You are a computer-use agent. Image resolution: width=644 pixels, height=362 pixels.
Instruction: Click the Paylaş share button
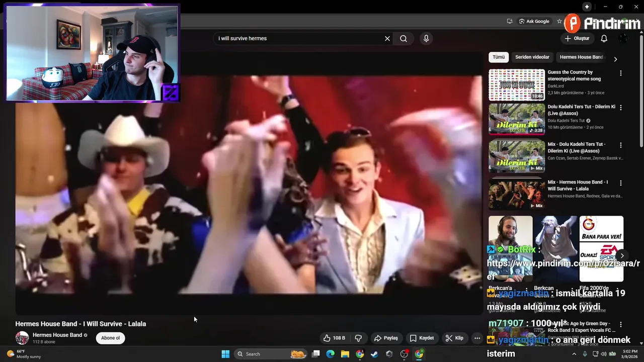pyautogui.click(x=386, y=338)
